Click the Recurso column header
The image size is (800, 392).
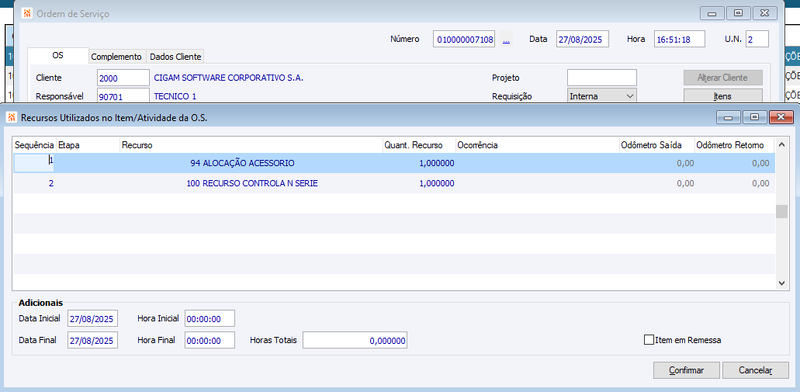[x=251, y=145]
